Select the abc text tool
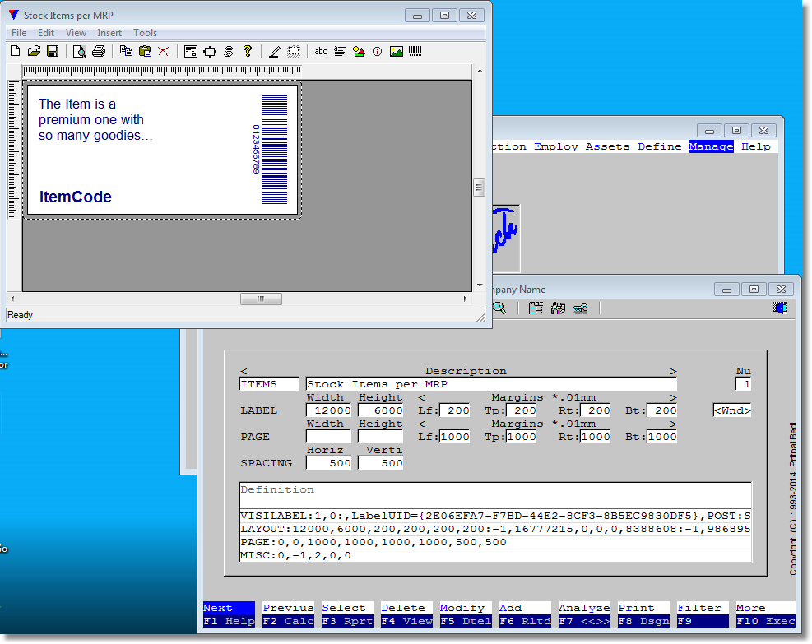812x644 pixels. click(320, 51)
